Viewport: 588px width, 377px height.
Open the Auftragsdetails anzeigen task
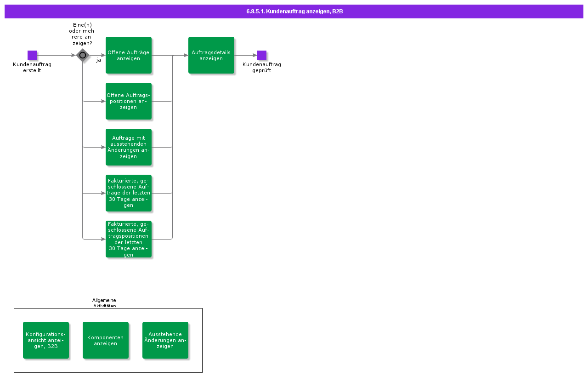pos(211,55)
